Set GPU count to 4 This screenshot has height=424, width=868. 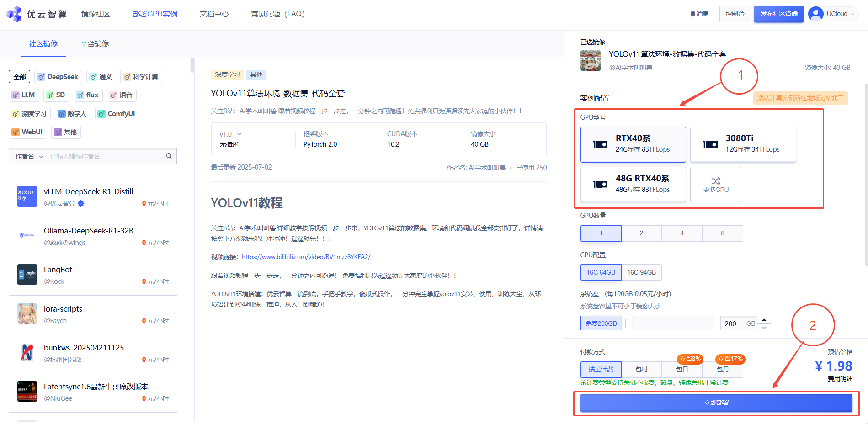pos(682,233)
